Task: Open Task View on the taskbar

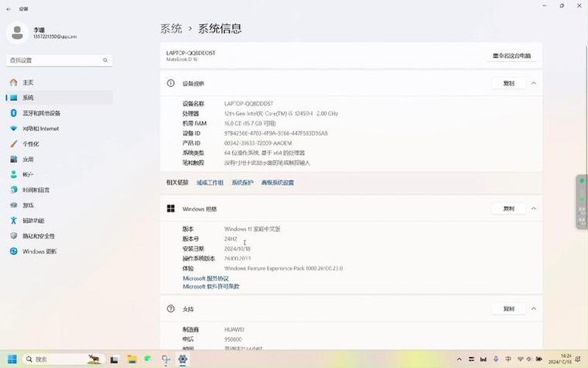Action: tap(114, 359)
